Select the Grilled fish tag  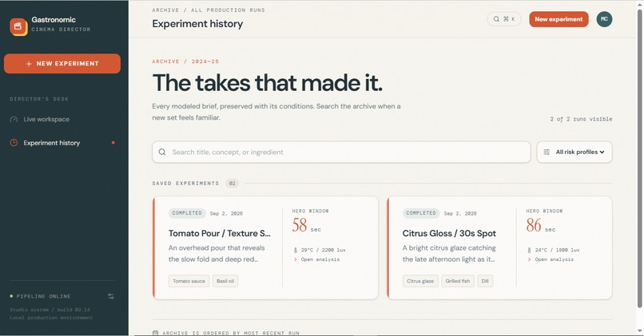click(458, 281)
